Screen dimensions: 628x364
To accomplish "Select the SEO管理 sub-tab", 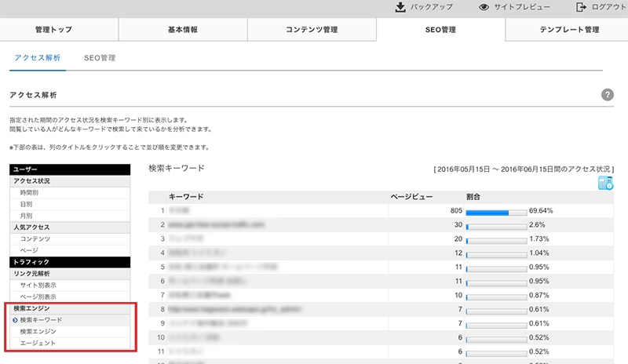I will tap(100, 58).
